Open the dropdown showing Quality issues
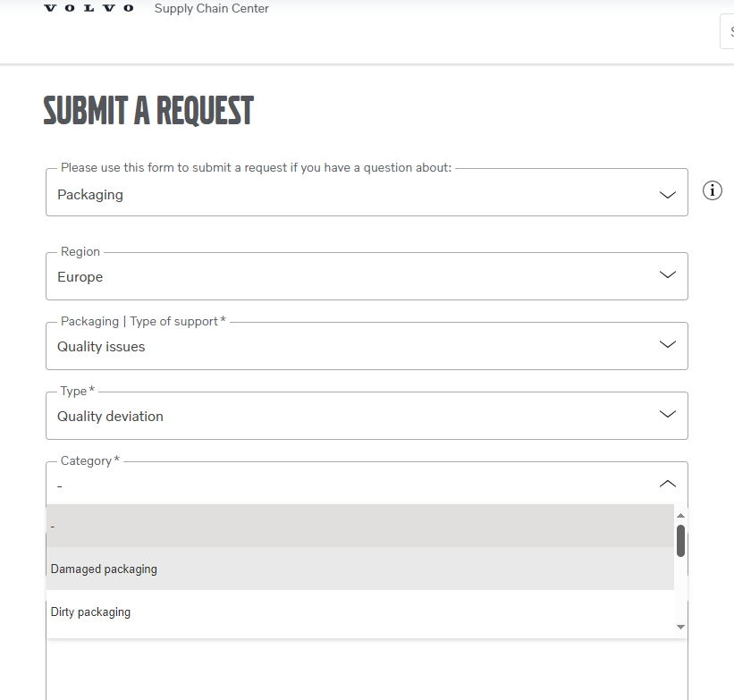This screenshot has width=734, height=700. (x=367, y=346)
